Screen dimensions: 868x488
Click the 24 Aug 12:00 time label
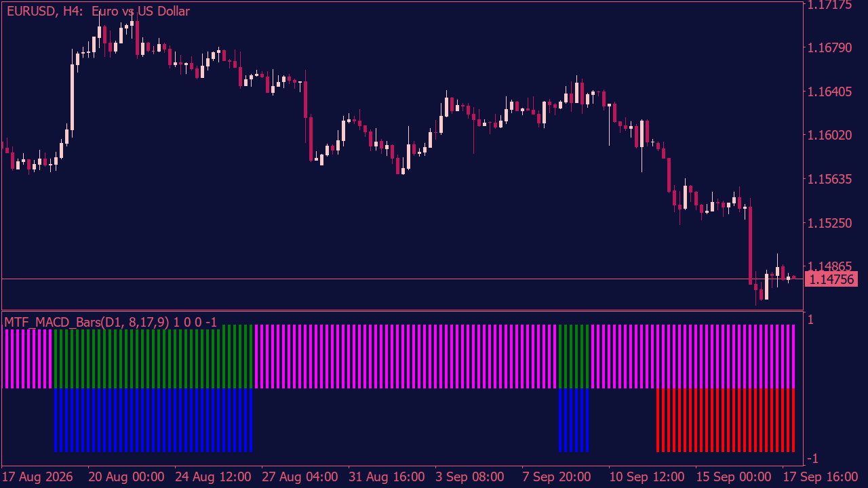click(213, 476)
